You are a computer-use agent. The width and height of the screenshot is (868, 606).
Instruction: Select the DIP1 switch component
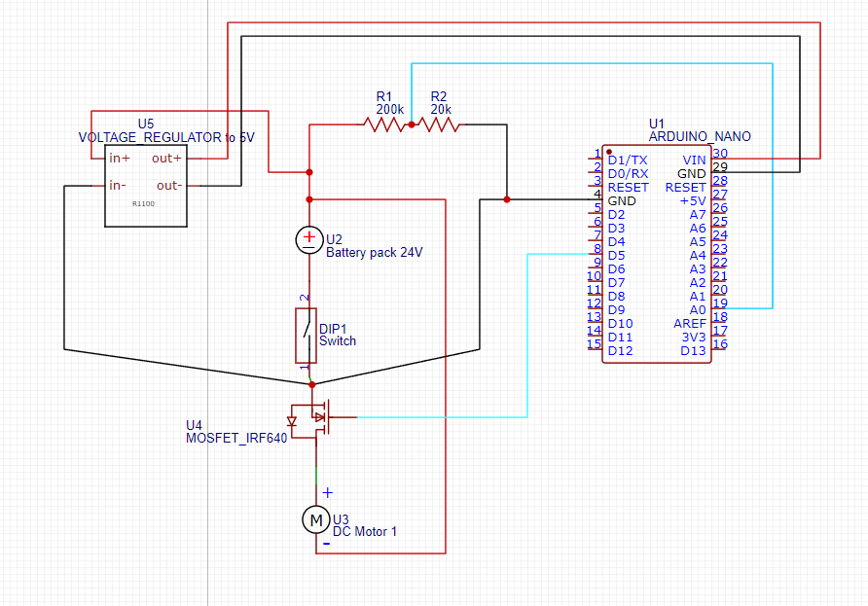[x=307, y=336]
